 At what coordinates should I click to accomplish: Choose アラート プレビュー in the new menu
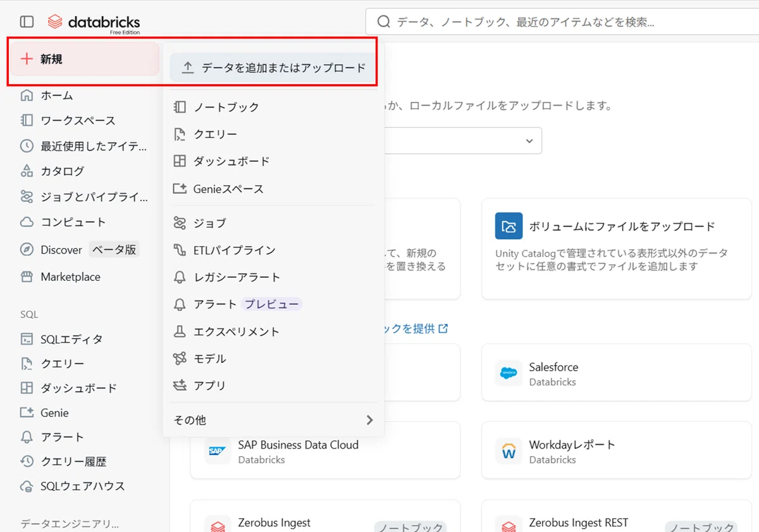[x=274, y=304]
